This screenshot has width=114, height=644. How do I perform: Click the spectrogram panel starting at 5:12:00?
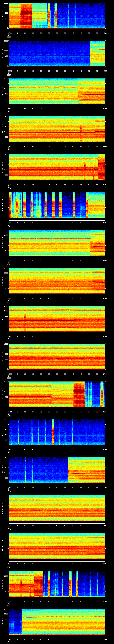(x=57, y=205)
